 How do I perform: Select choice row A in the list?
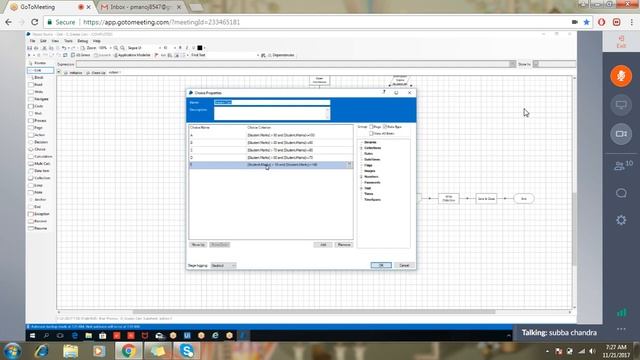(x=271, y=135)
